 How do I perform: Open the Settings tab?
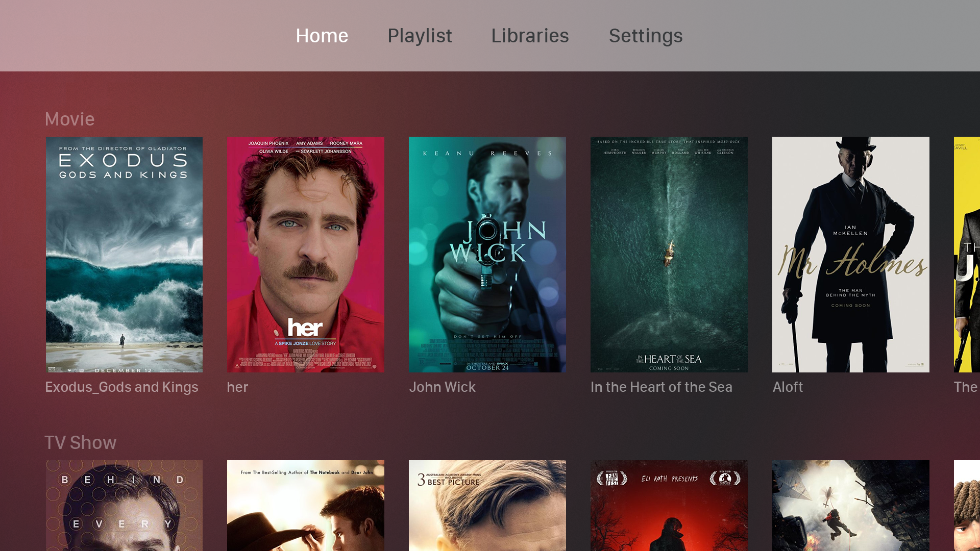pos(646,36)
